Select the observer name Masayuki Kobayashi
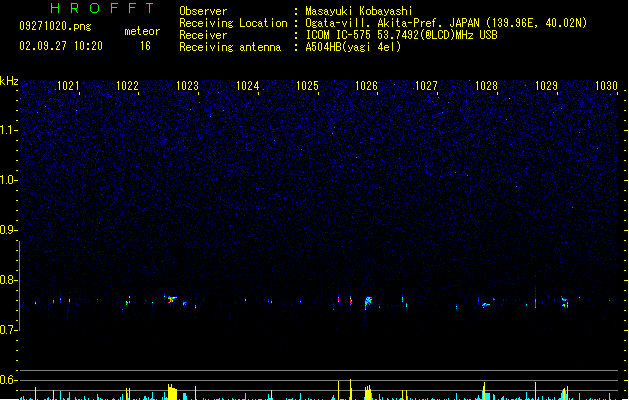The image size is (629, 400). coord(359,11)
